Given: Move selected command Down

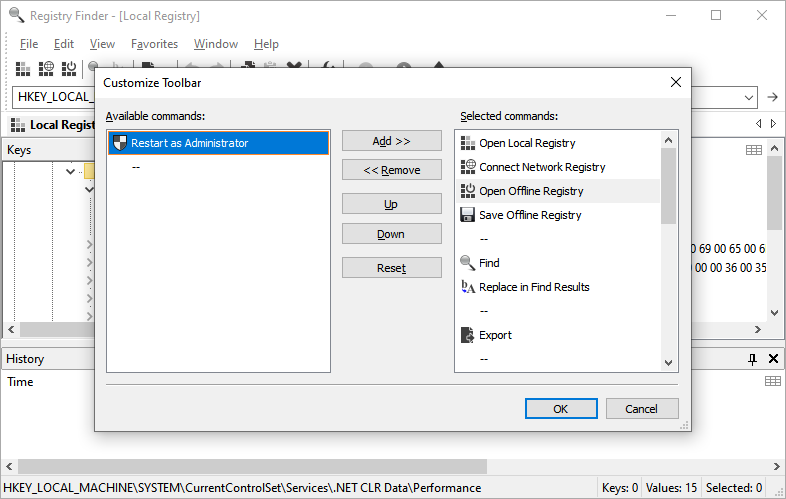Looking at the screenshot, I should coord(391,234).
